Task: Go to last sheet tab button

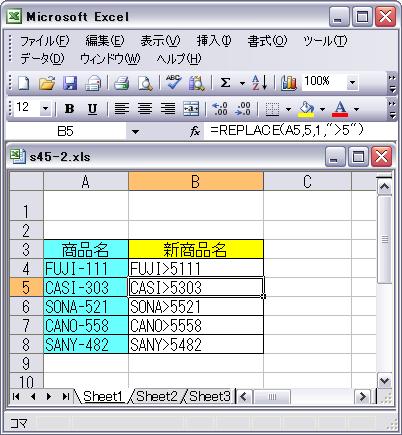Action: (x=66, y=396)
